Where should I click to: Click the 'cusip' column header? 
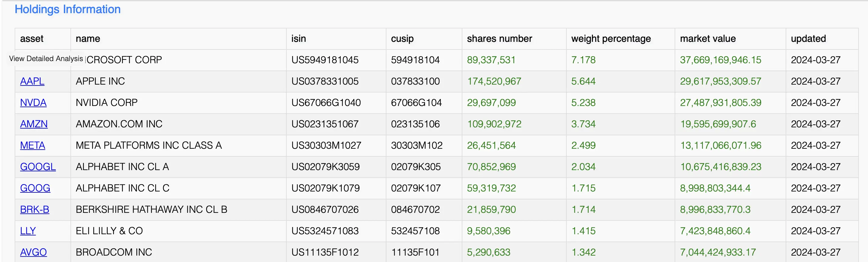pos(402,39)
